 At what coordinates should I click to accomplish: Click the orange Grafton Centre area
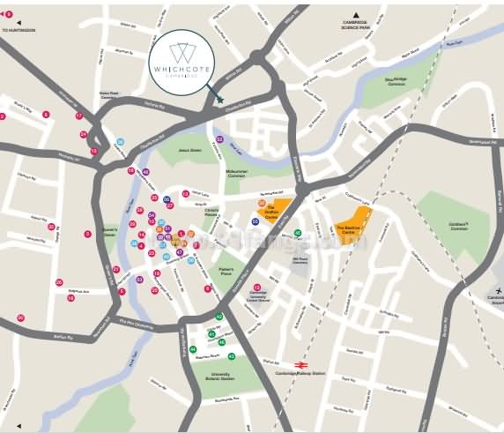pyautogui.click(x=275, y=212)
